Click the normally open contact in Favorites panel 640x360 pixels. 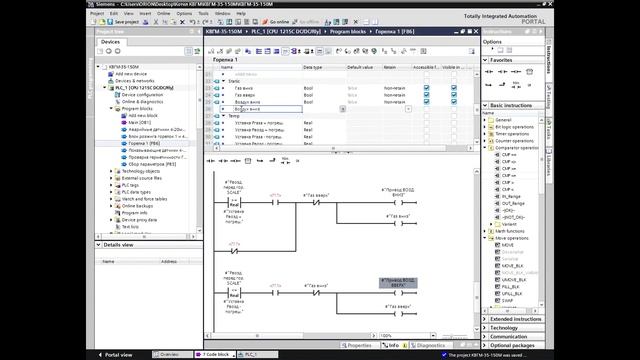coord(489,72)
